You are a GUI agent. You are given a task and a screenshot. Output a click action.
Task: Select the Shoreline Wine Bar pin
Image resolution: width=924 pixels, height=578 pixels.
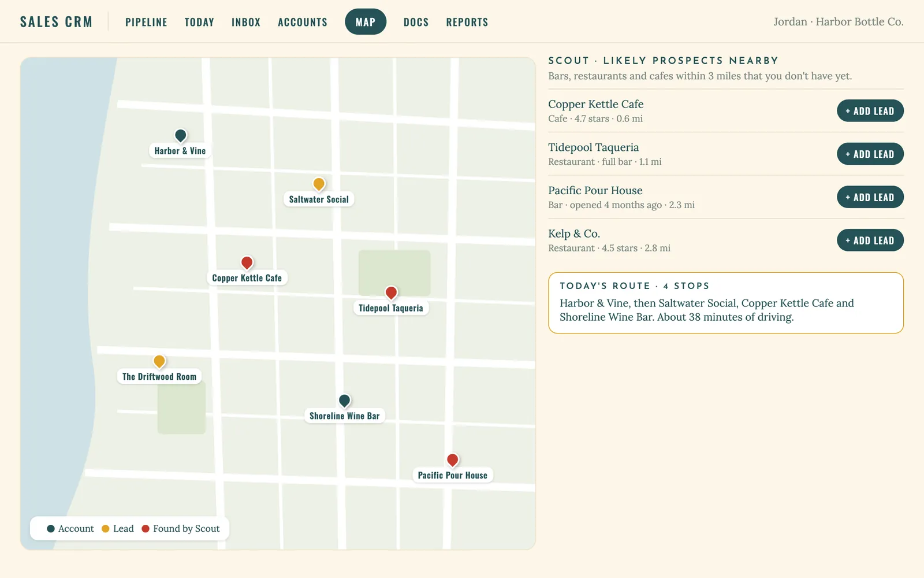(x=344, y=401)
